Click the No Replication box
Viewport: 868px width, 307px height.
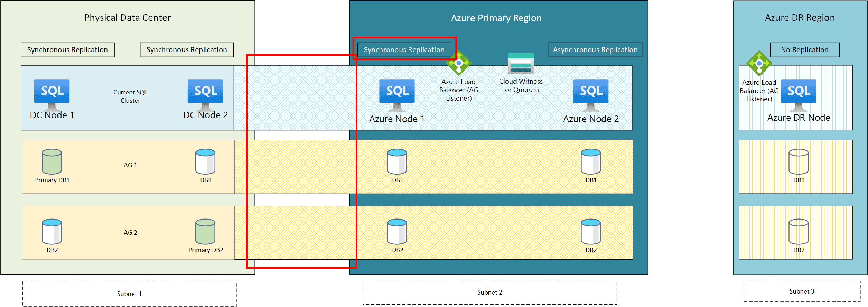tap(805, 50)
